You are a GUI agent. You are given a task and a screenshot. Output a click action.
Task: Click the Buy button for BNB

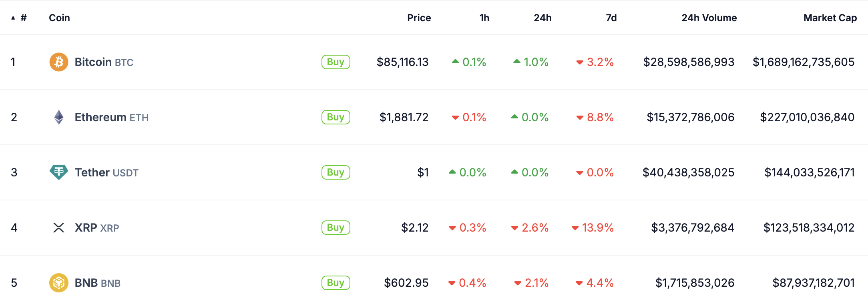336,283
